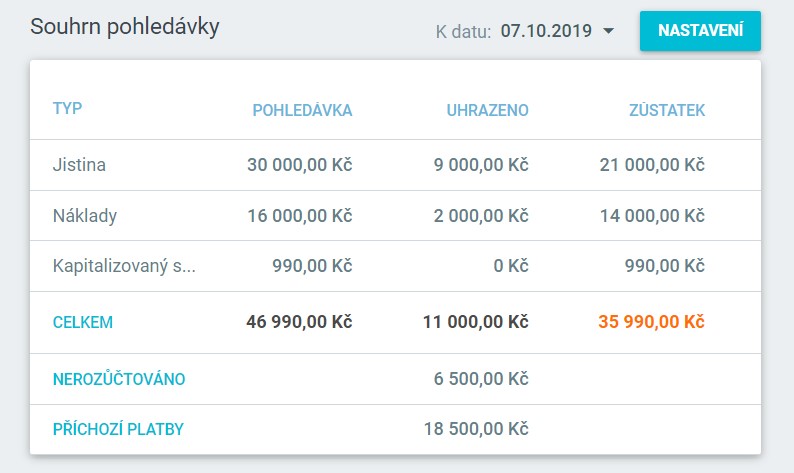Click the truncated Kapitalizovaný s... row label
Image resolution: width=794 pixels, height=473 pixels.
click(124, 266)
